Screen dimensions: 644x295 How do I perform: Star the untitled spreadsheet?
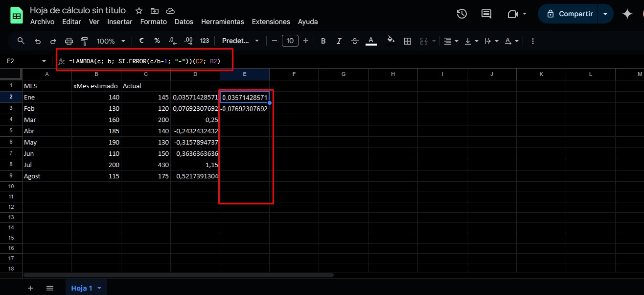tap(139, 11)
